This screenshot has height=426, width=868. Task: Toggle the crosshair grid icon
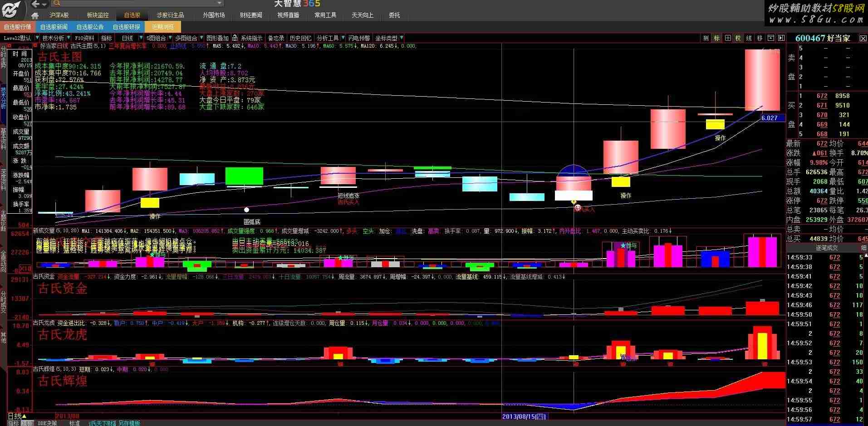(728, 38)
